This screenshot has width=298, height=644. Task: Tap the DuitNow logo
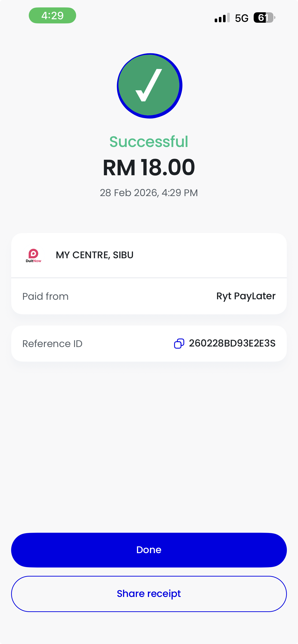[33, 255]
